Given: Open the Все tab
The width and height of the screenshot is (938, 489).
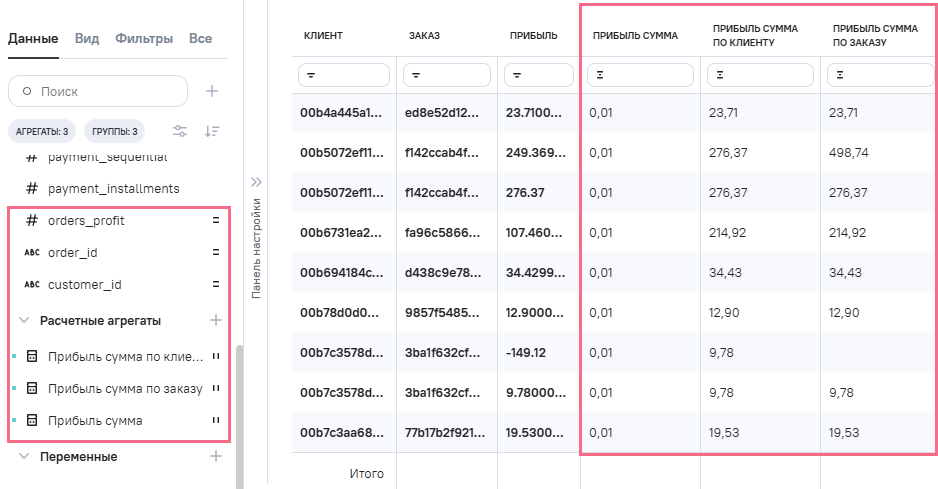Looking at the screenshot, I should pyautogui.click(x=200, y=38).
